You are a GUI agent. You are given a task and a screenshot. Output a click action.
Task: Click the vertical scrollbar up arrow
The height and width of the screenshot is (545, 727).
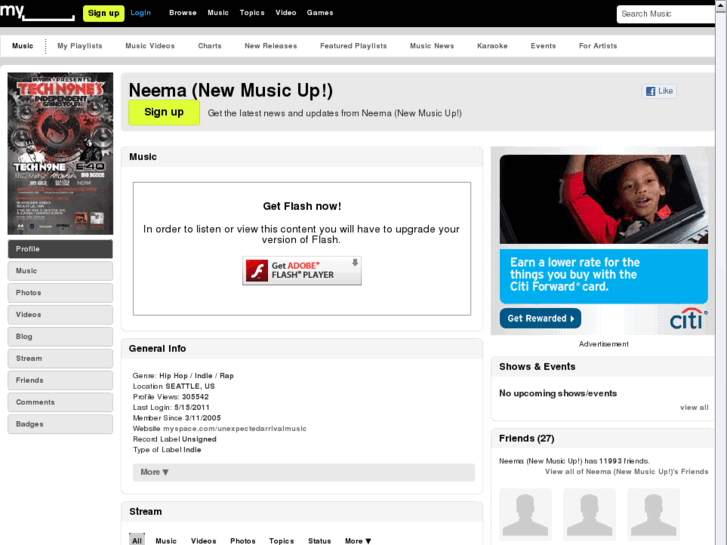pyautogui.click(x=721, y=6)
